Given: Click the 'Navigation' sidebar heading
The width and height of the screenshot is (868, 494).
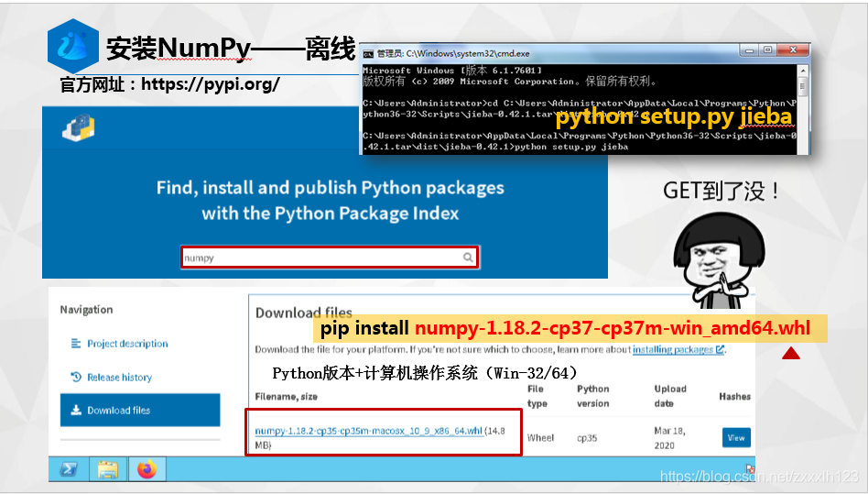Looking at the screenshot, I should [86, 310].
